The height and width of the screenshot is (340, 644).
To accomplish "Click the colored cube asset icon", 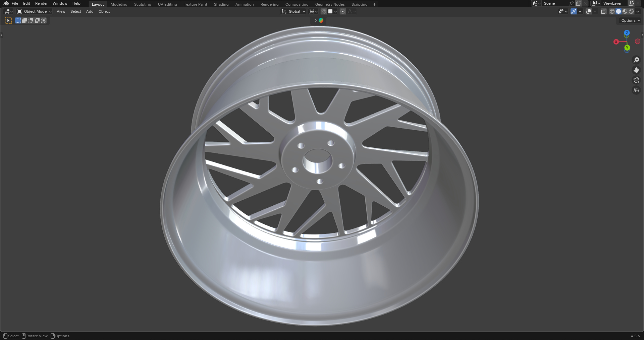I will (x=321, y=20).
